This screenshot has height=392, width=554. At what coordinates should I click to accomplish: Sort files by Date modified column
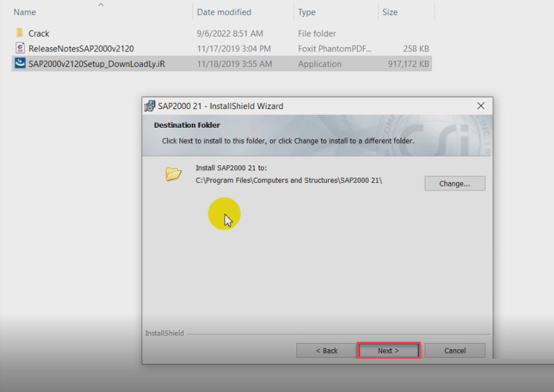coord(224,12)
